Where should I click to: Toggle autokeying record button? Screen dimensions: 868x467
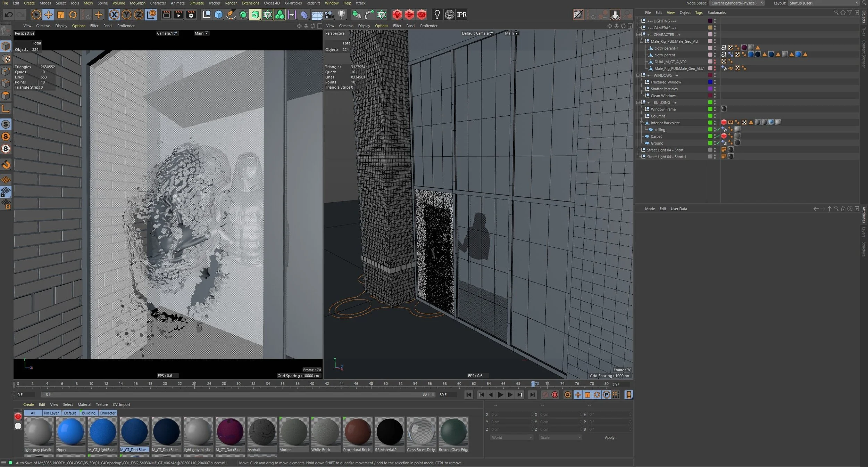click(x=555, y=395)
